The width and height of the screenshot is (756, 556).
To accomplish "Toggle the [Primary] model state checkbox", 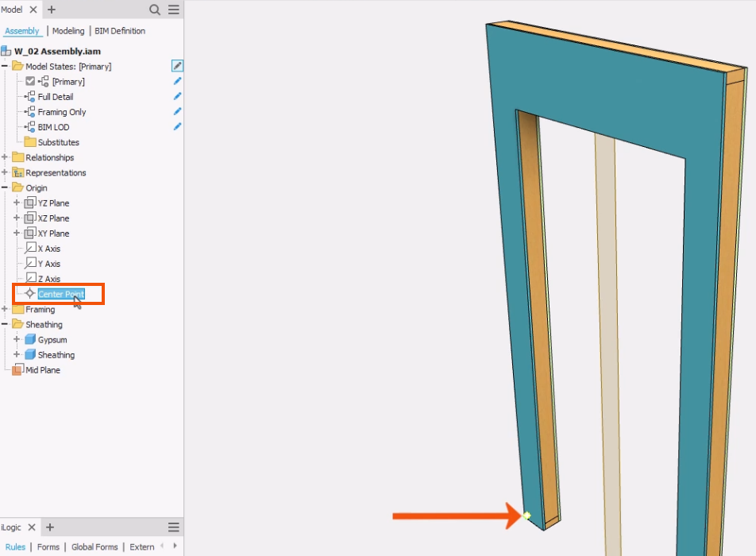I will point(30,82).
